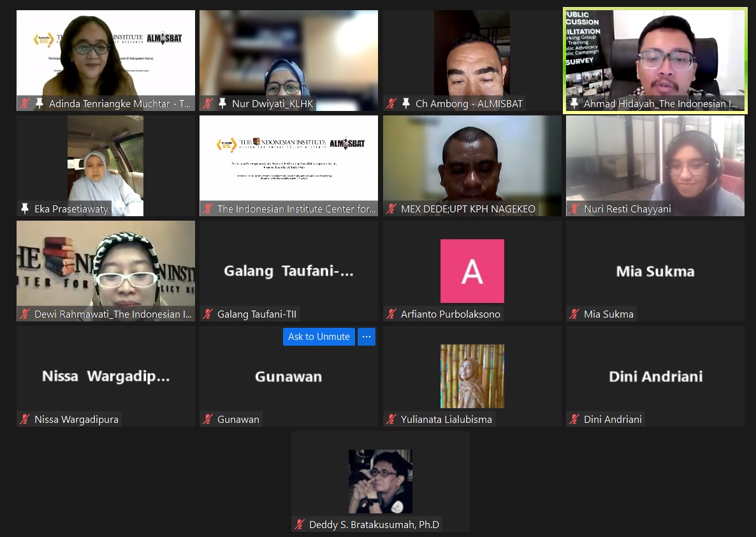Click muted mic icon on Deddy S. Bratakusumah
Screen dimensions: 756x537
pos(300,524)
